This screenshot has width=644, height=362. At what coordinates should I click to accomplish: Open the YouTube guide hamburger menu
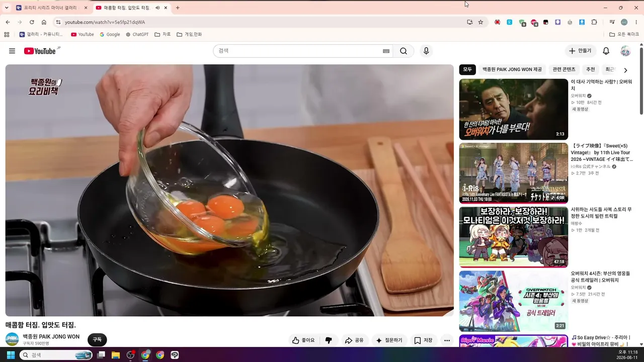(12, 51)
